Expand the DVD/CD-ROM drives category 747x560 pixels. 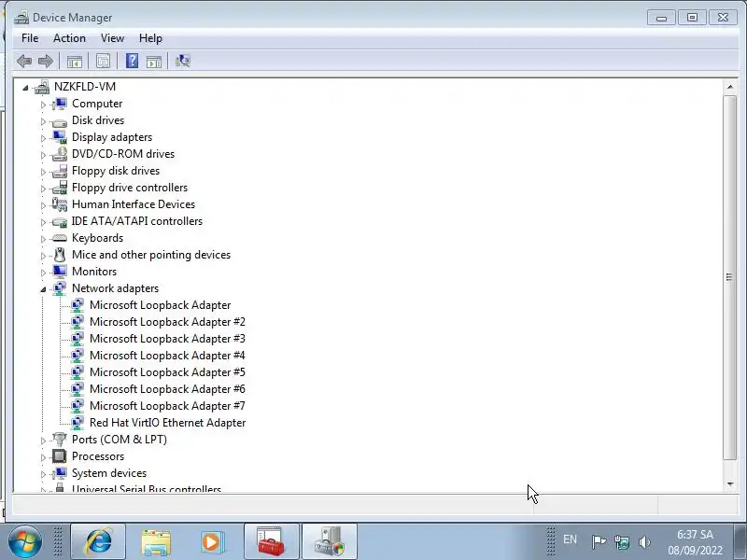coord(43,155)
